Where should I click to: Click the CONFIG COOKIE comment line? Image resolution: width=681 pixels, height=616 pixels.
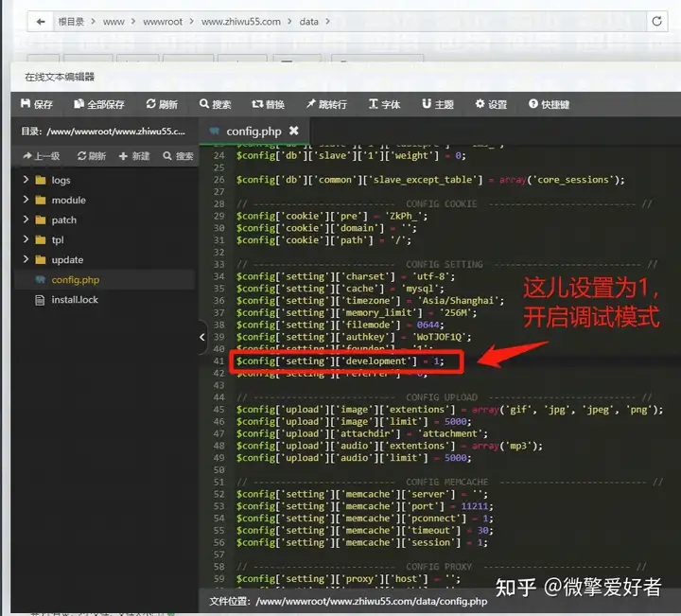click(x=445, y=203)
